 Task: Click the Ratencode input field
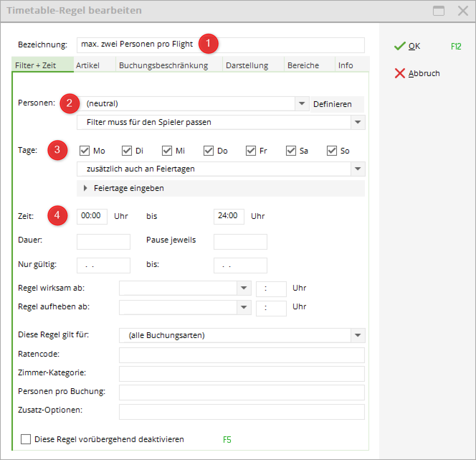(x=242, y=355)
